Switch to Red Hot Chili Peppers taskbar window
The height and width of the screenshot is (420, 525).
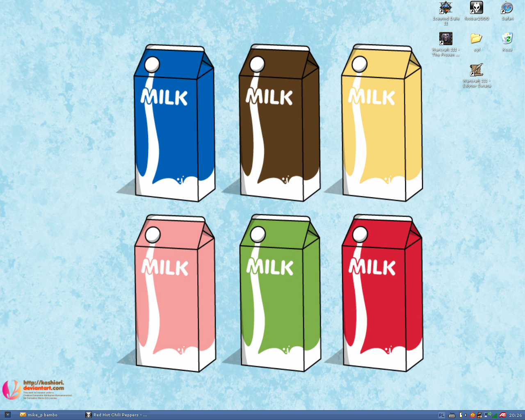[117, 415]
